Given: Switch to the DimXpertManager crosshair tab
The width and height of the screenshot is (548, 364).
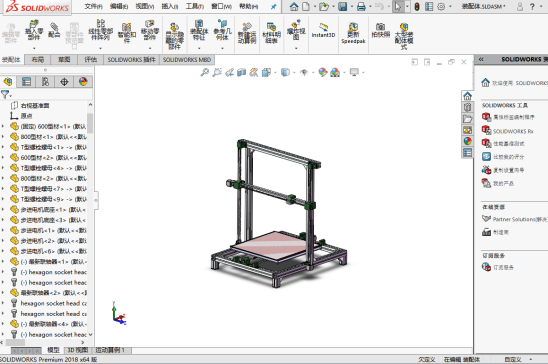Looking at the screenshot, I should (64, 82).
